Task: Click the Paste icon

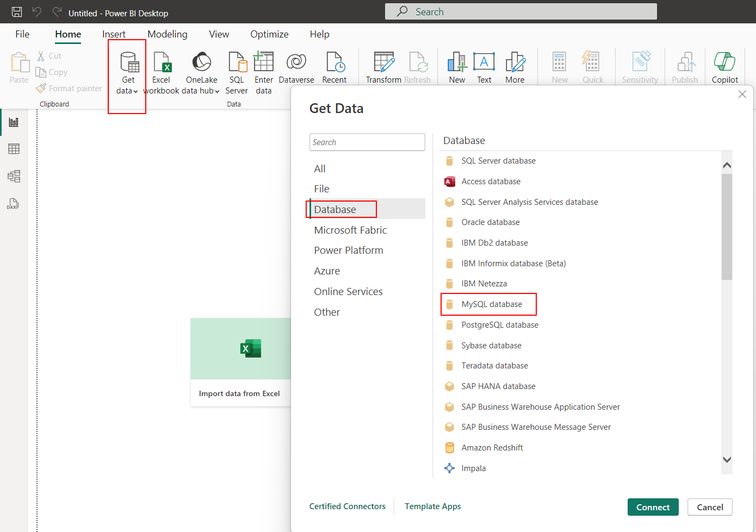Action: click(x=20, y=62)
